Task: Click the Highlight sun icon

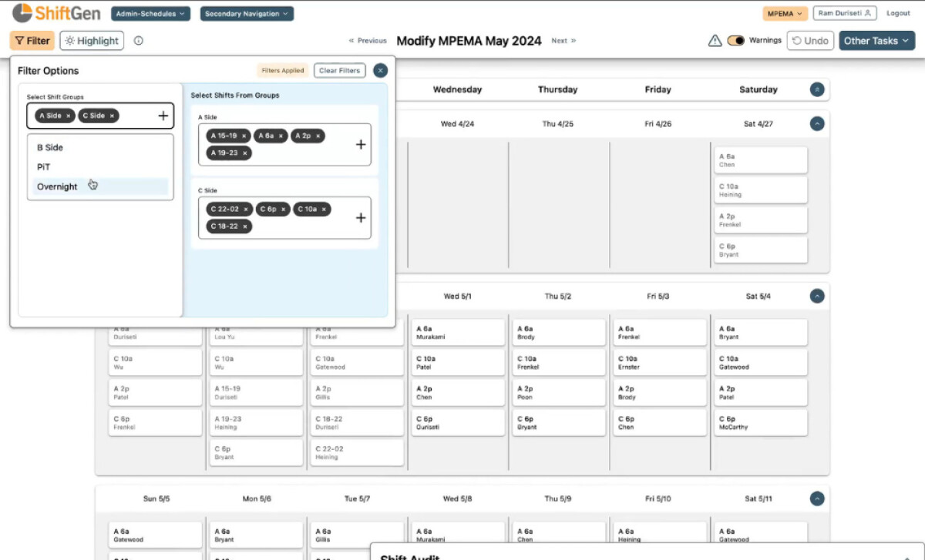Action: [x=69, y=40]
